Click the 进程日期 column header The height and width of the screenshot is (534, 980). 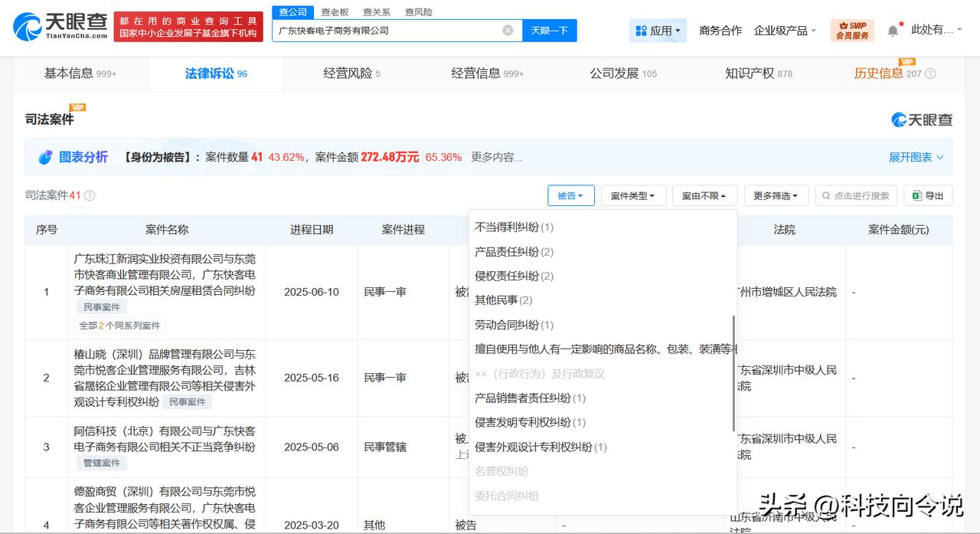[x=312, y=230]
